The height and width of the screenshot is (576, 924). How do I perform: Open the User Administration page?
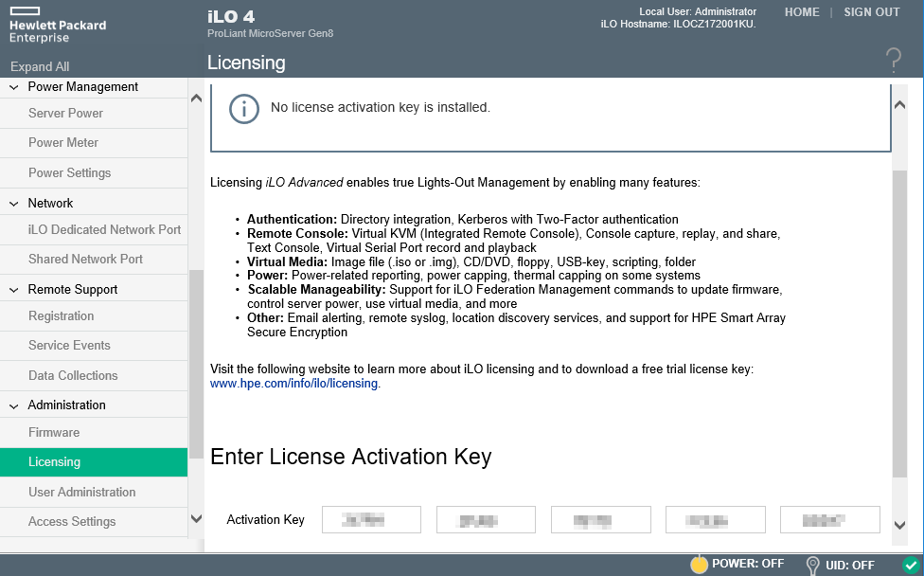tap(94, 493)
